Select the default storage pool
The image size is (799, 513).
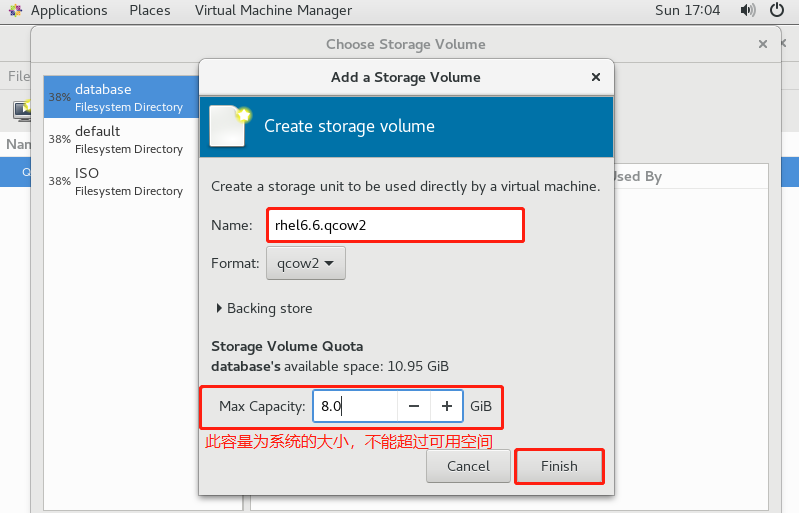click(x=128, y=139)
